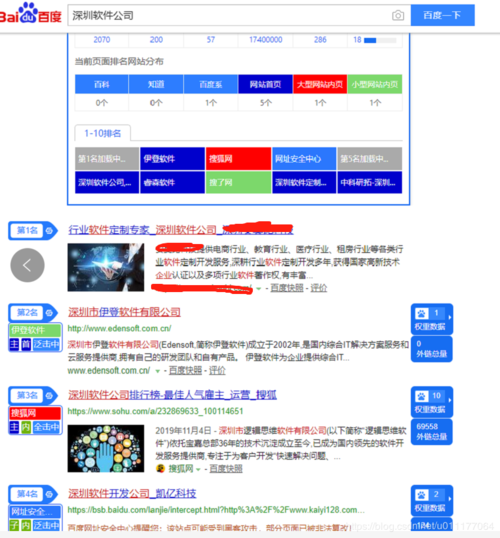Expand arrow on rank 4 权重数据 badge

coord(450,499)
